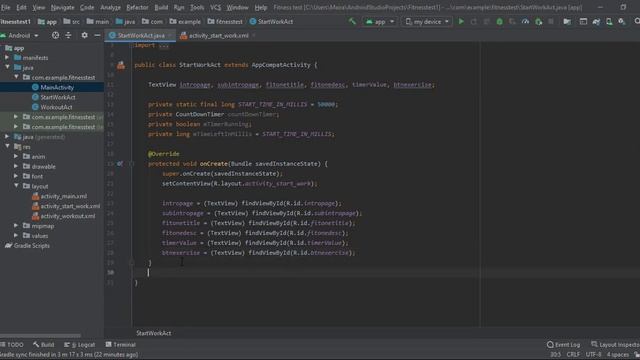The height and width of the screenshot is (360, 640).
Task: Open the VCS menu
Action: pyautogui.click(x=216, y=7)
